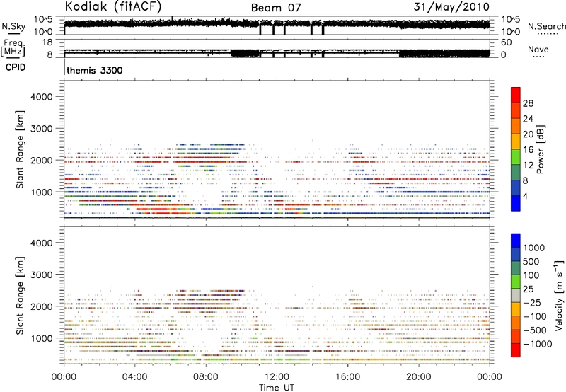Click the gray -25 to 25 Velocity colorbar segment
566x392 pixels.
coord(516,296)
